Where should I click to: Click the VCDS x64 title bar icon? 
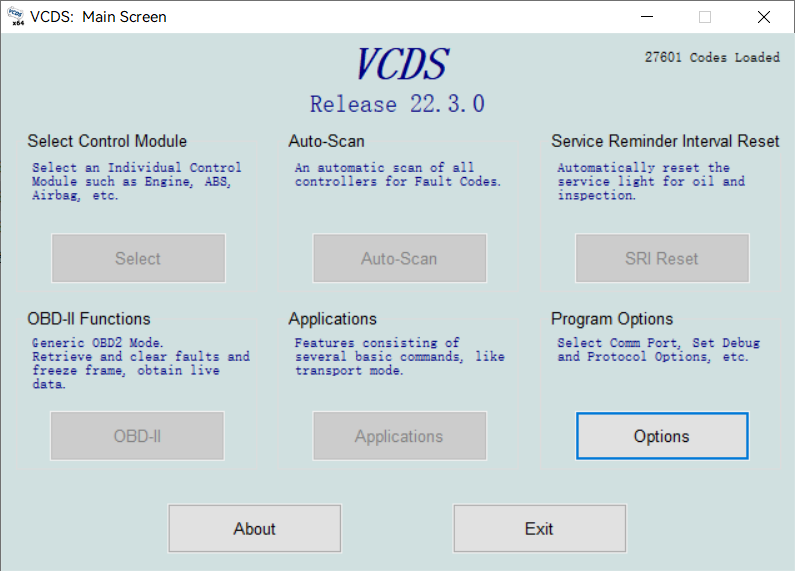pyautogui.click(x=16, y=17)
